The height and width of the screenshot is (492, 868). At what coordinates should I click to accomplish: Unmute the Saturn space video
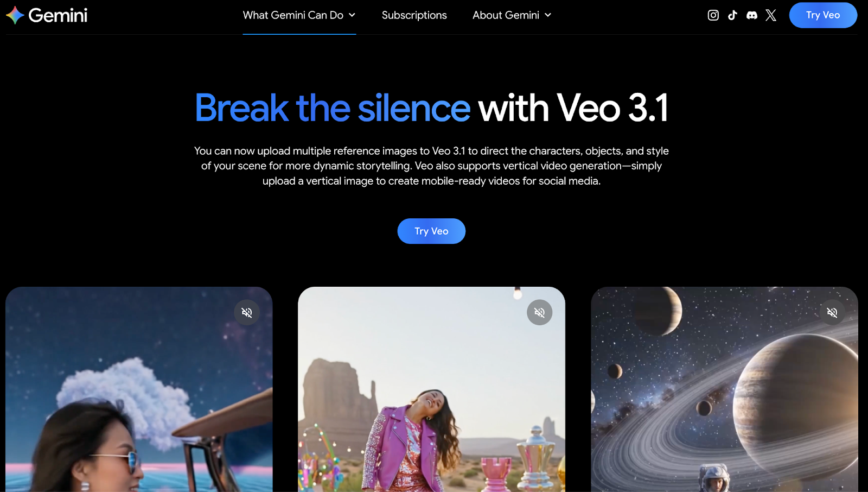[x=832, y=312]
